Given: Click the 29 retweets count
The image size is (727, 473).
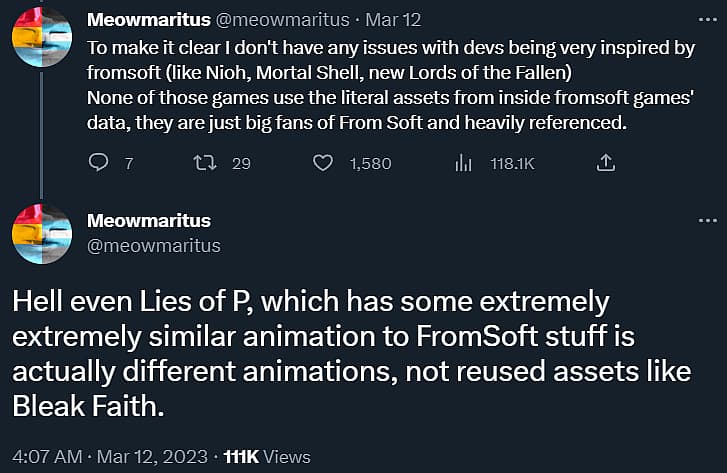Looking at the screenshot, I should pos(241,163).
